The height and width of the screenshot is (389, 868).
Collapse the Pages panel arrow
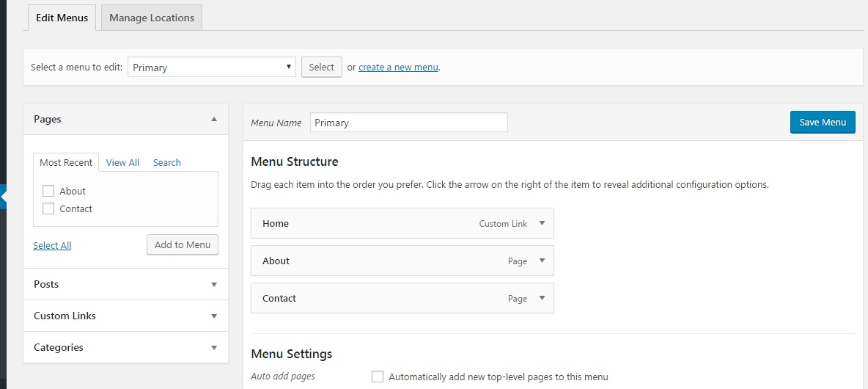pos(214,119)
